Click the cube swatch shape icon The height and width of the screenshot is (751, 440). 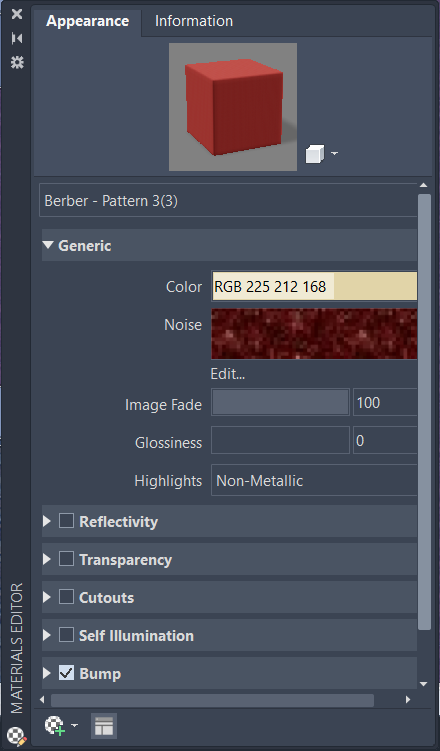[x=315, y=154]
